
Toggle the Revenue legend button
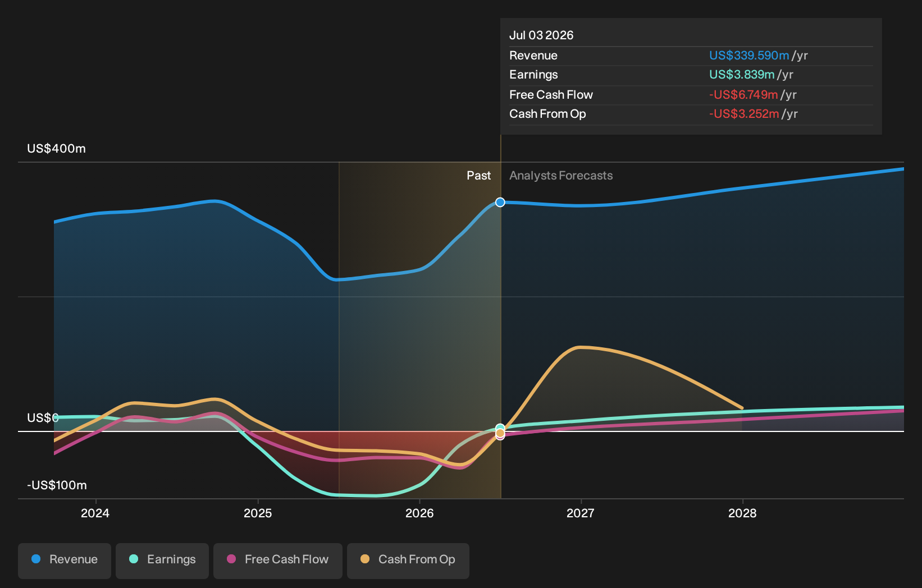(65, 561)
